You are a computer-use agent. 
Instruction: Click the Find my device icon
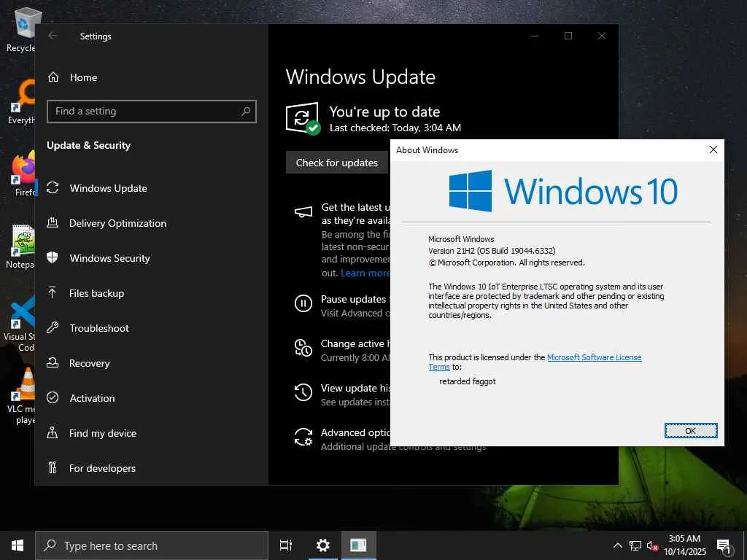53,433
